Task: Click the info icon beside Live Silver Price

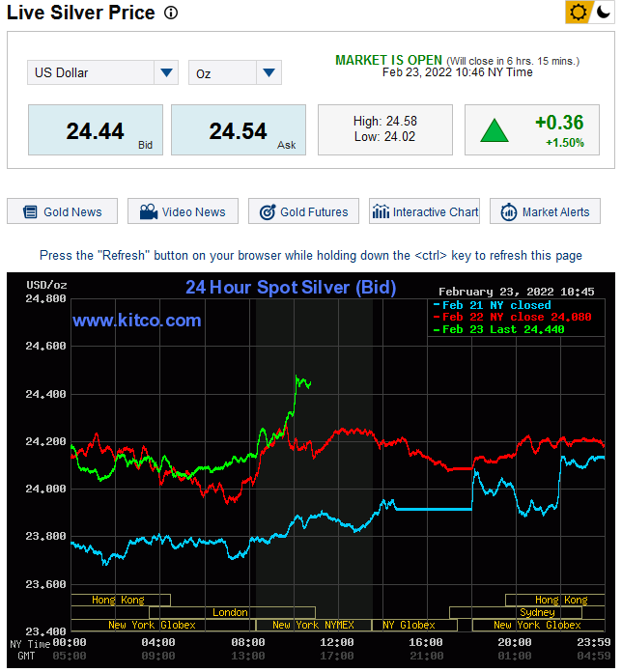Action: tap(171, 13)
